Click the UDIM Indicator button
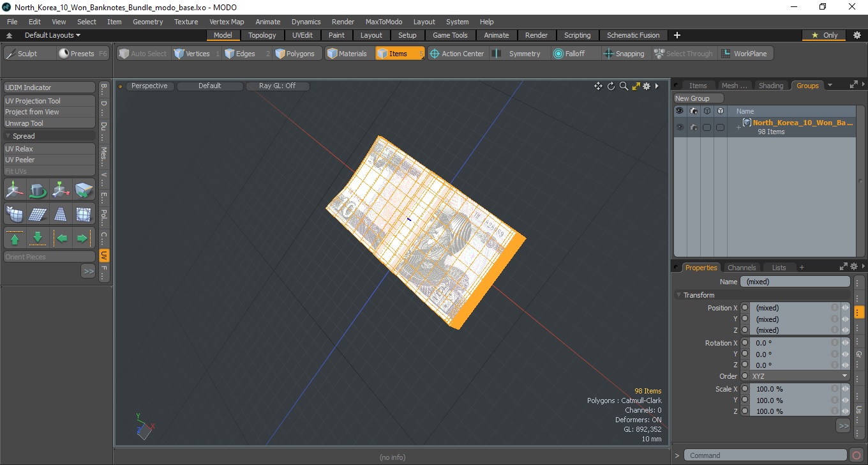 pos(50,88)
